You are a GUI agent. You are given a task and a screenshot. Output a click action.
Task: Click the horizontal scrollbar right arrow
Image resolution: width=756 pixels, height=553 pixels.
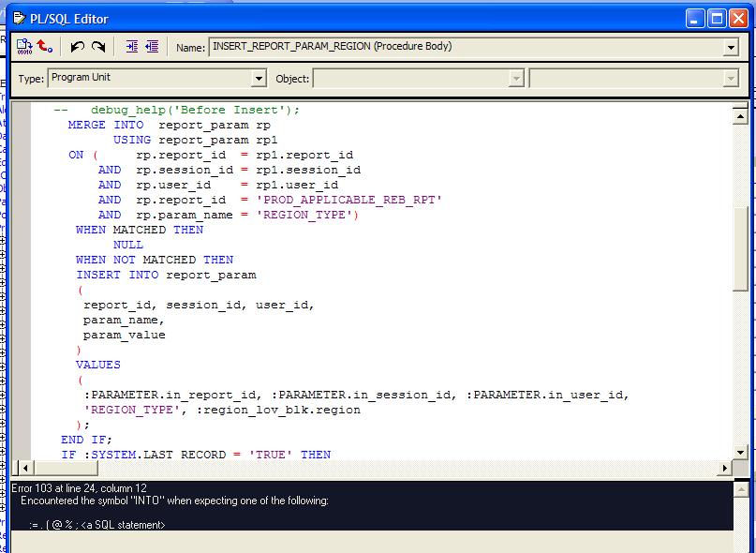725,468
